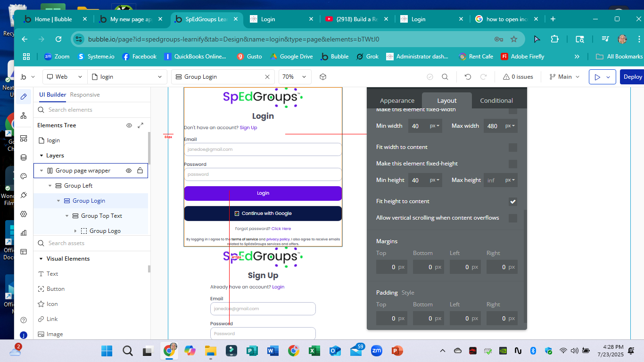The image size is (644, 362).
Task: Open the Design tab pencil icon in sidebar
Action: coord(24,96)
